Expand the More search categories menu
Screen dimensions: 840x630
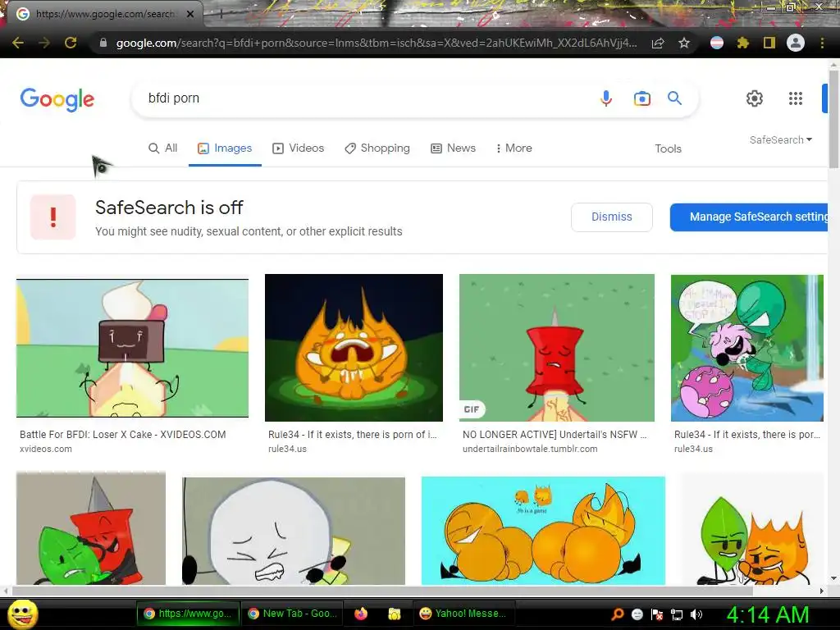point(514,148)
